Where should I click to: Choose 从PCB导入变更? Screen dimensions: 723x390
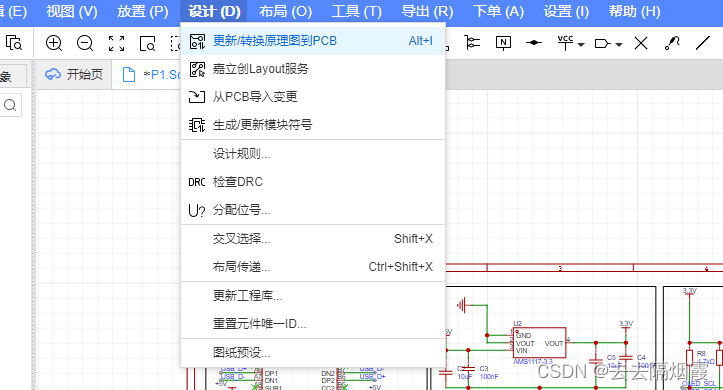pos(313,97)
